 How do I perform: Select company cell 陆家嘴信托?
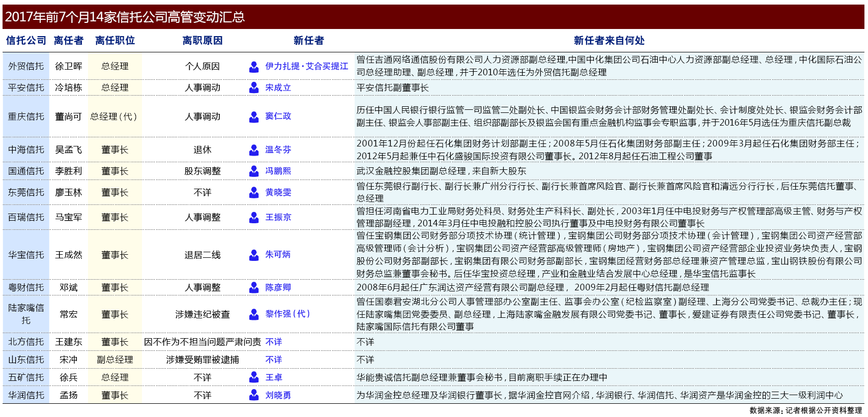(26, 314)
